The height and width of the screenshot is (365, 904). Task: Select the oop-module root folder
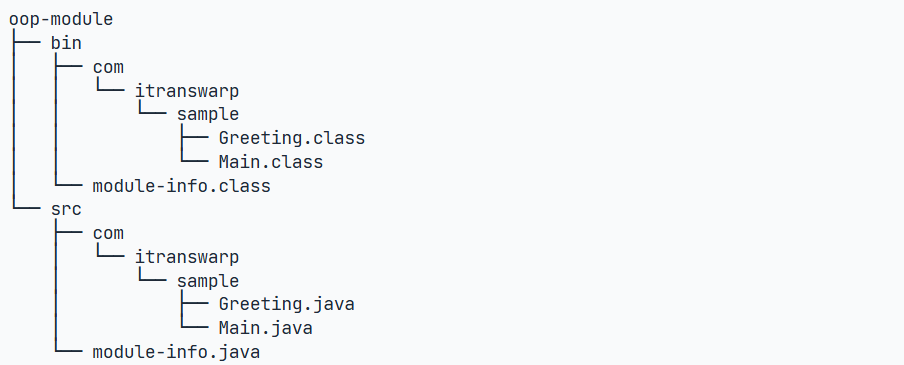[61, 20]
